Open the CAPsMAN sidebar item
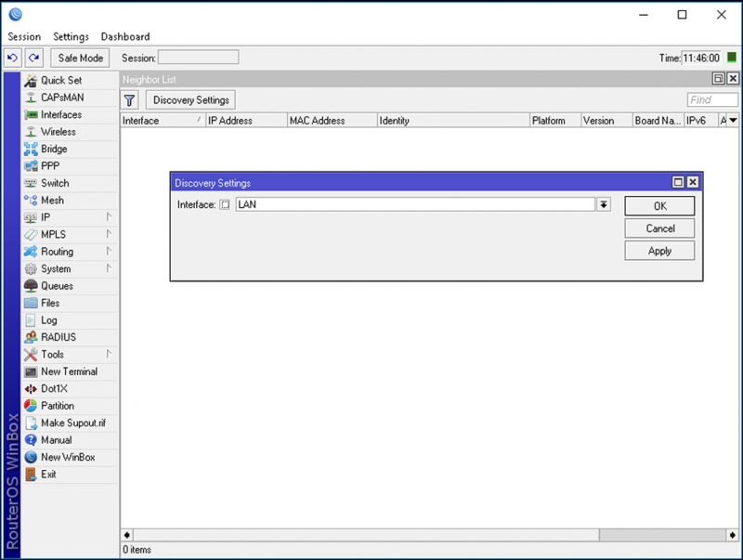743x560 pixels. pos(62,98)
